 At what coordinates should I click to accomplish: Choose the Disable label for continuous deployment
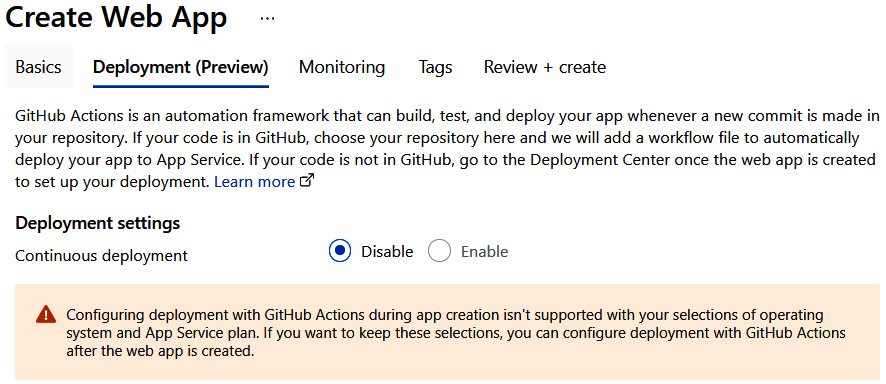[387, 251]
